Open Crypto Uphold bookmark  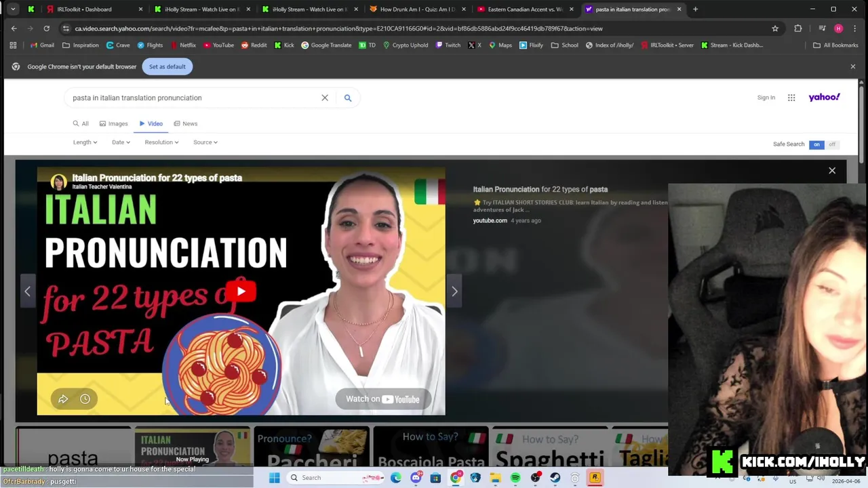(406, 45)
